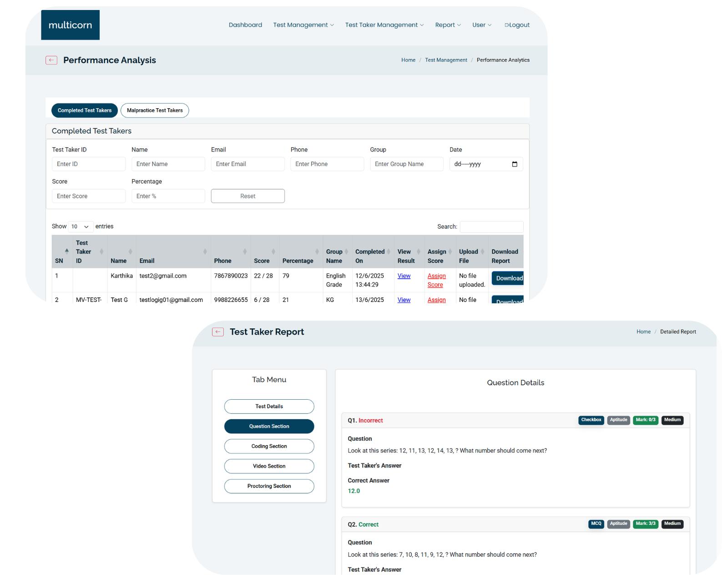
Task: Click the back arrow beside Performance Analysis
Action: click(51, 60)
